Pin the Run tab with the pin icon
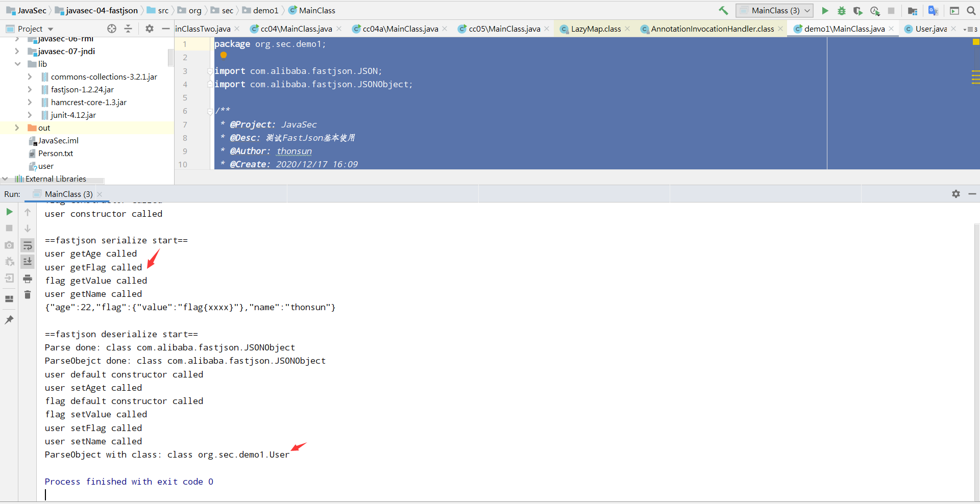Screen dimensions: 980x504 (9, 320)
